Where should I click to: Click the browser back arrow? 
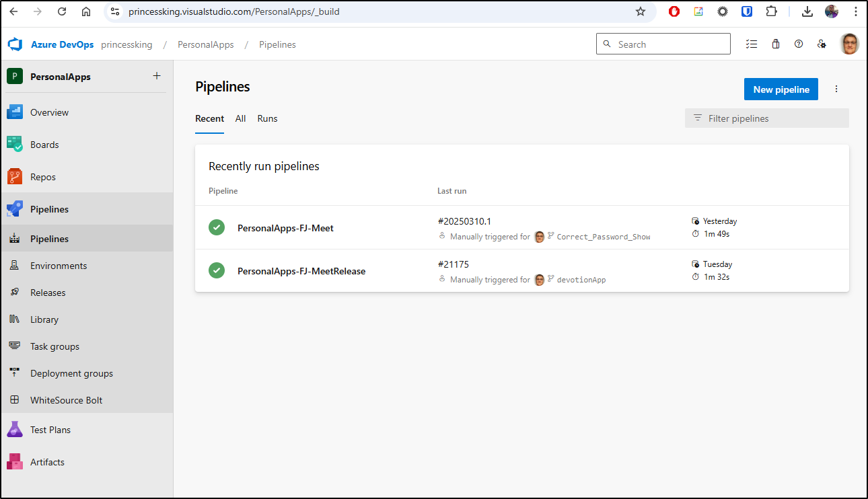[x=13, y=11]
